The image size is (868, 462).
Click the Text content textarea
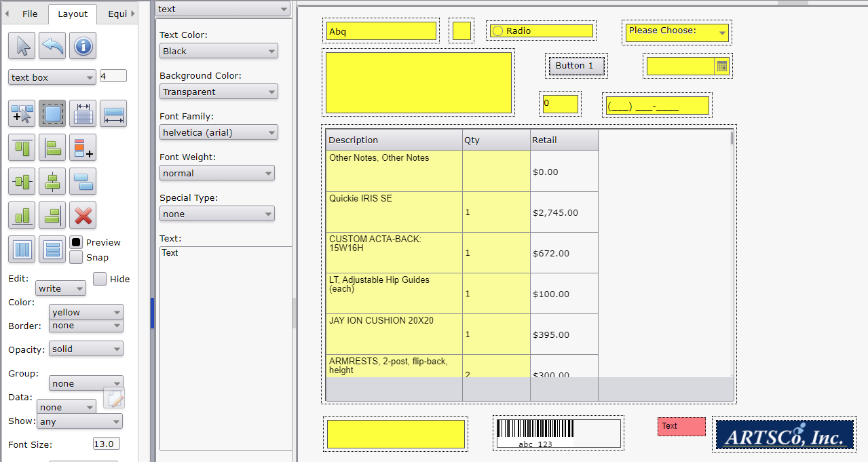pos(226,348)
